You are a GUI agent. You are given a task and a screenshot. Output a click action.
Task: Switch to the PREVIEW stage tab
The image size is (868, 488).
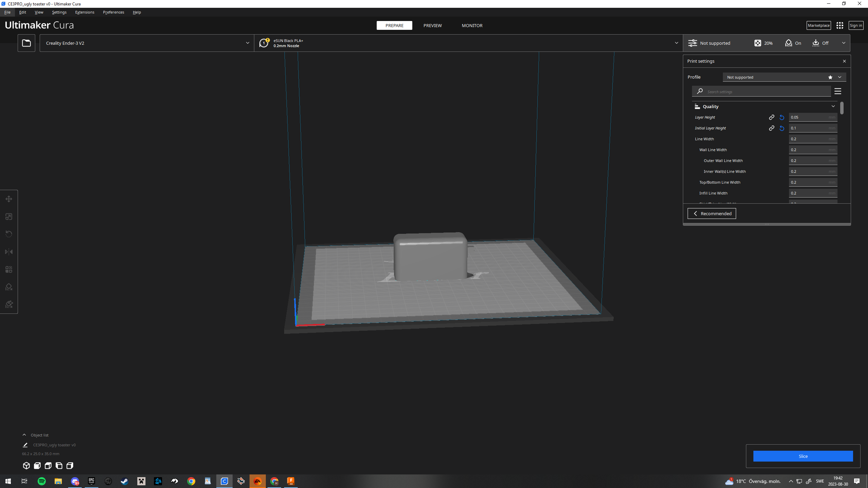[x=433, y=25]
